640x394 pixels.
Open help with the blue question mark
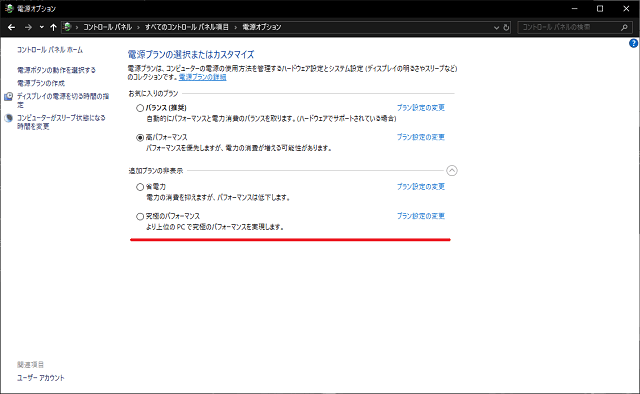pos(633,43)
